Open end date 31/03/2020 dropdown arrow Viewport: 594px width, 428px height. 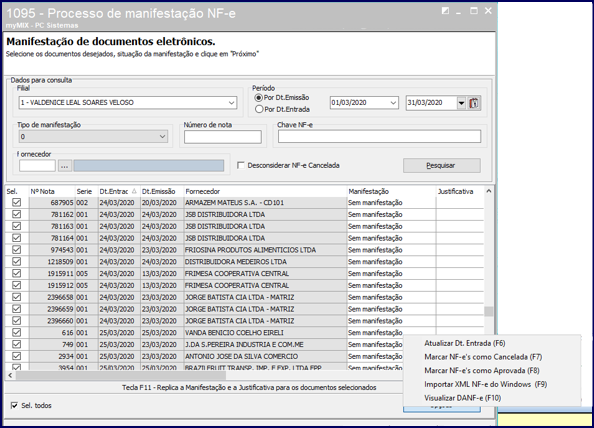pos(461,103)
